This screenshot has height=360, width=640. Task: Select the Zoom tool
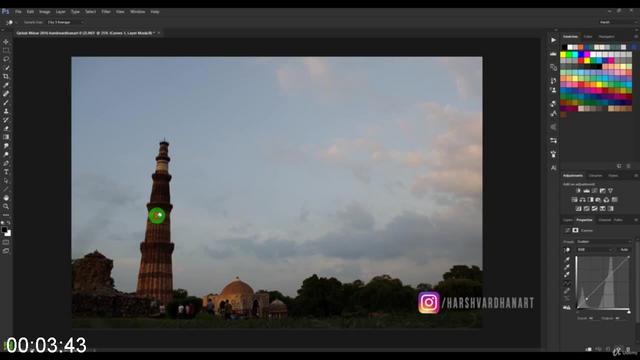coord(6,207)
